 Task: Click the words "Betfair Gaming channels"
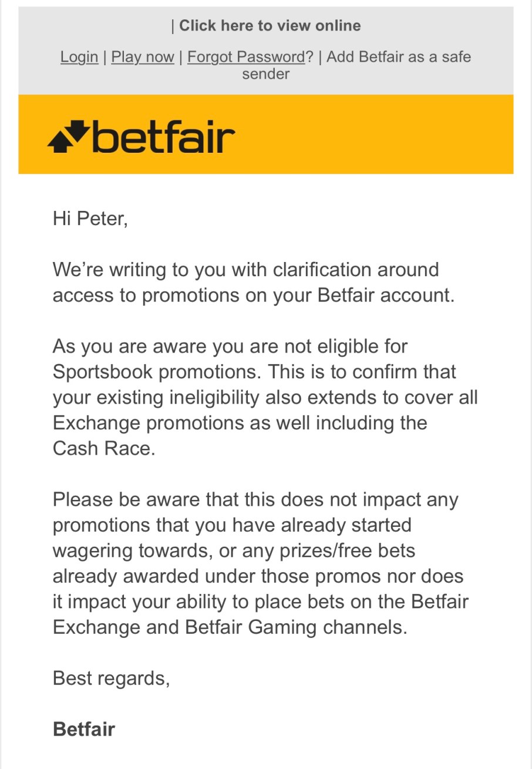coord(295,627)
